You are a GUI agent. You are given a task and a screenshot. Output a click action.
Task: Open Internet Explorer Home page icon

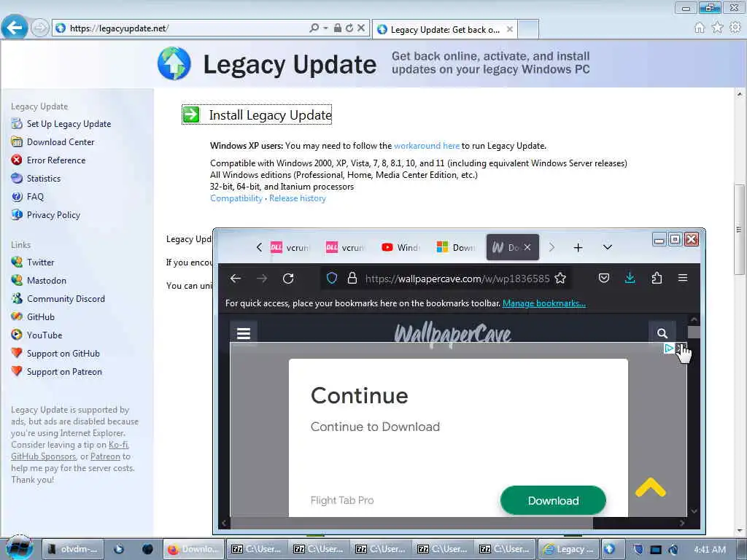[700, 28]
